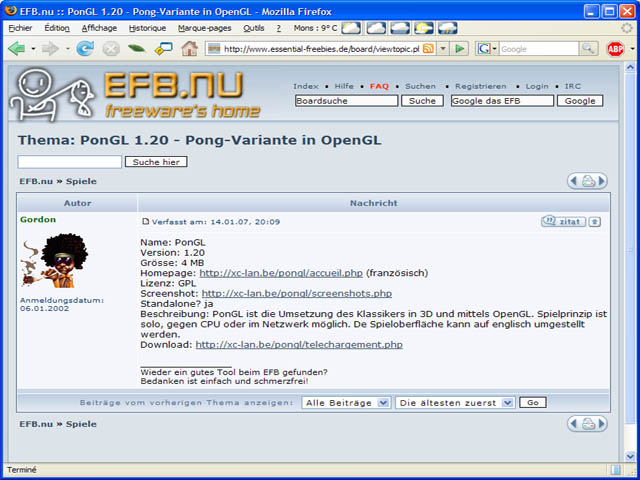Click the Google das EFB input field
The height and width of the screenshot is (480, 640).
click(502, 101)
